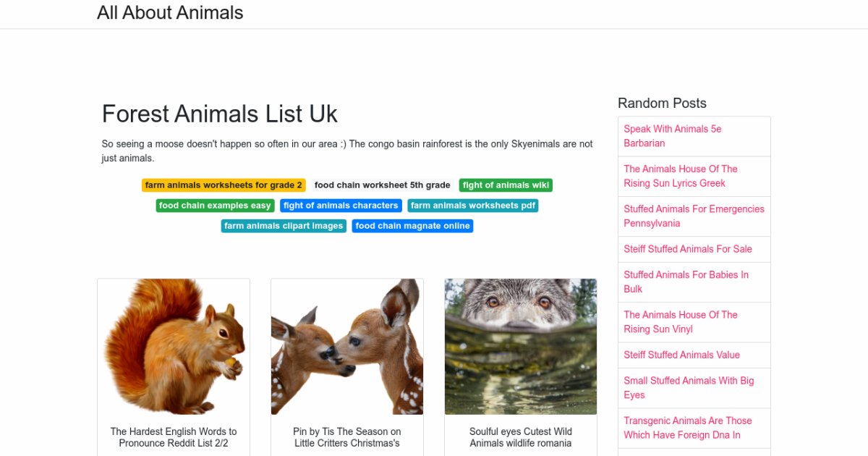Image resolution: width=868 pixels, height=456 pixels.
Task: Click the two fawns image thumbnail
Action: (347, 347)
